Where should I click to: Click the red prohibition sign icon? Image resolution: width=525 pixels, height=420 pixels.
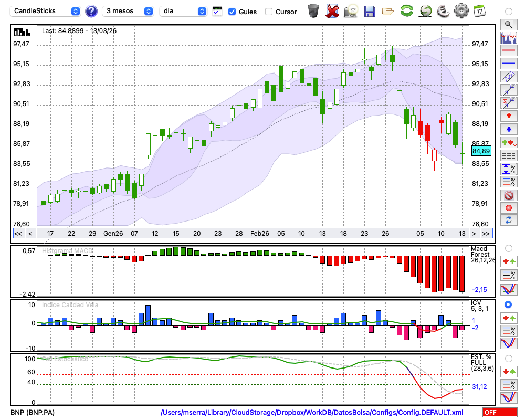click(x=509, y=195)
